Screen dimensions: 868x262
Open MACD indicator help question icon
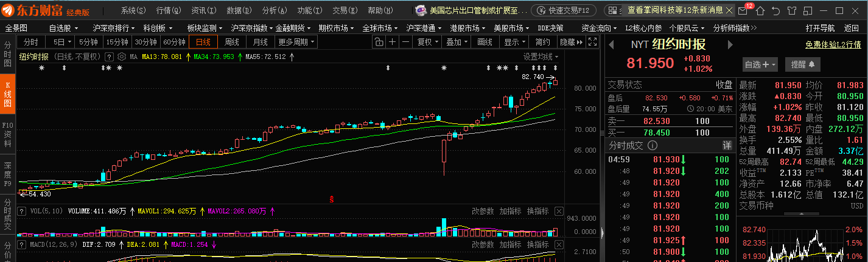click(22, 244)
